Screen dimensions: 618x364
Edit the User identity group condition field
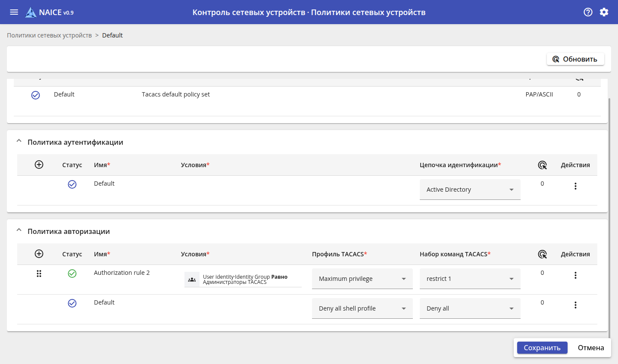pyautogui.click(x=243, y=280)
